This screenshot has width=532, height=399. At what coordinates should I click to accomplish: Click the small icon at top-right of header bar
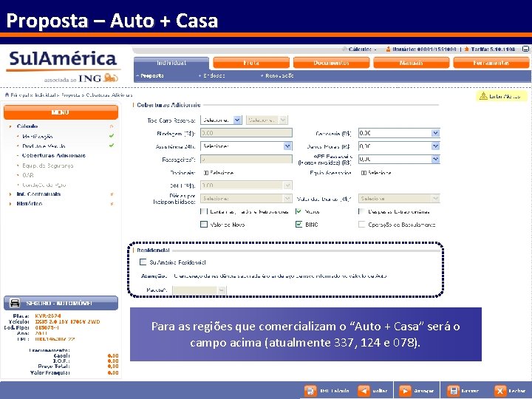pyautogui.click(x=525, y=49)
